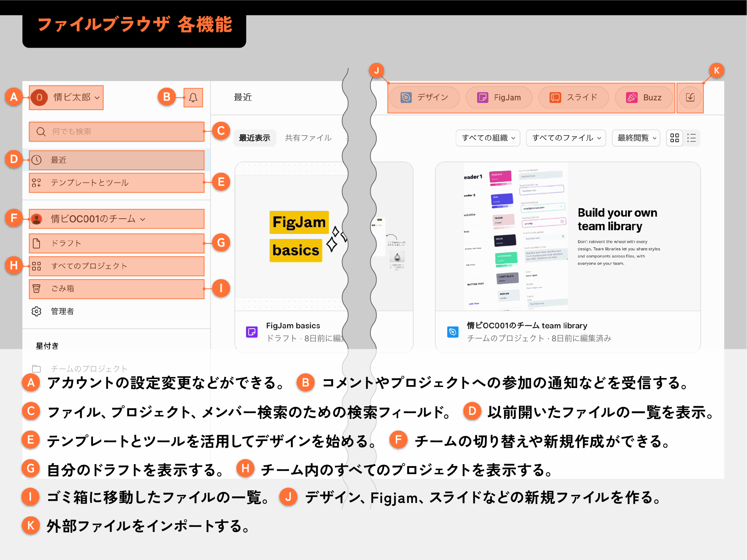Create a new デザイン file
This screenshot has width=747, height=560.
tap(424, 97)
